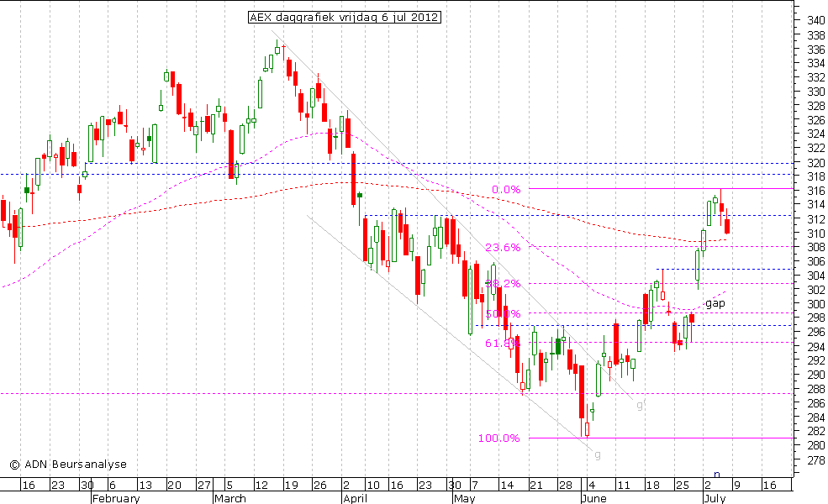Click the date label 10 in April
Screen dimensions: 828x504
373,485
